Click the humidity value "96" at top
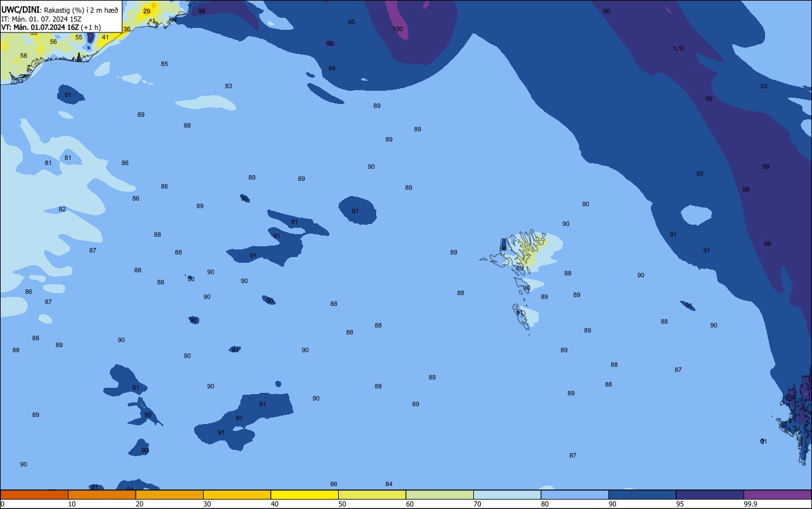The height and width of the screenshot is (509, 812). (x=606, y=11)
